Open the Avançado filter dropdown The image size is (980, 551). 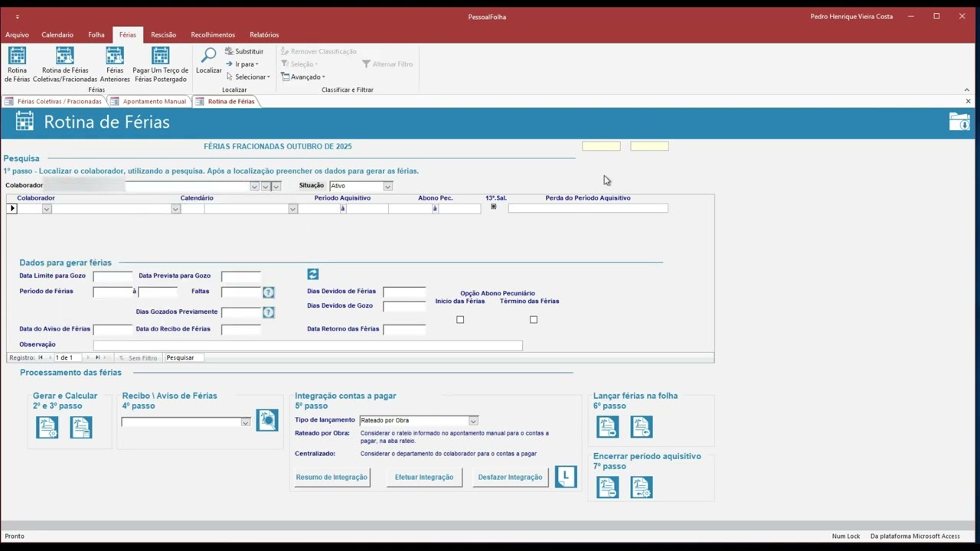coord(304,77)
